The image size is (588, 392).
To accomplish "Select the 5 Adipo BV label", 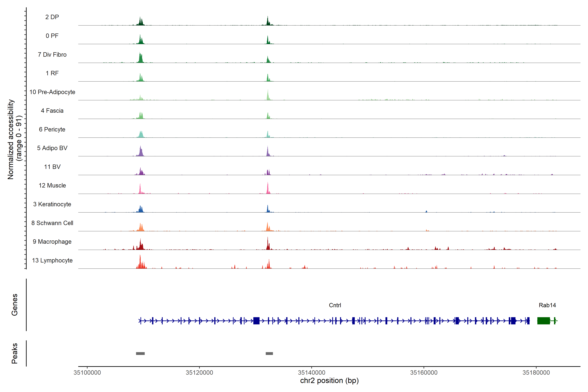I will point(52,148).
